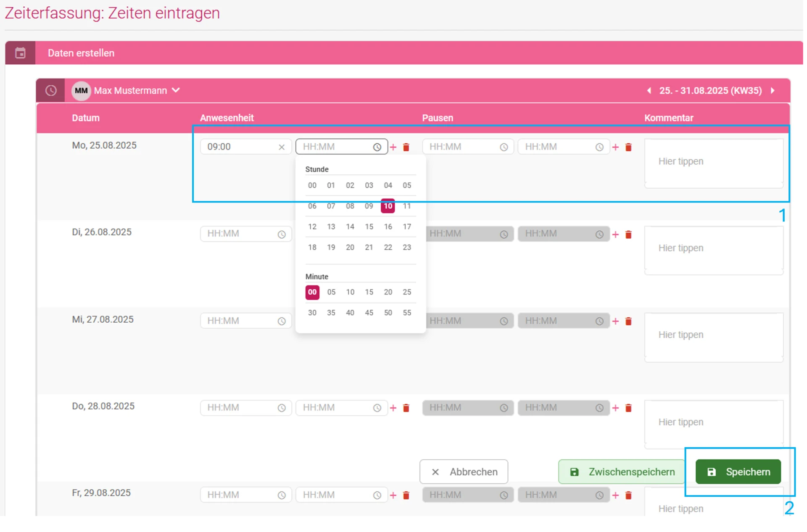The width and height of the screenshot is (807, 532).
Task: Click the Daten erstellen section header
Action: tap(404, 53)
